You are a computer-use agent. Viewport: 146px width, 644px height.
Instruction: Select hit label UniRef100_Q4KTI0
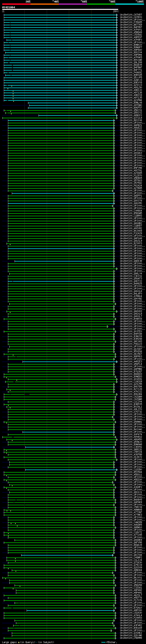pyautogui.click(x=131, y=281)
